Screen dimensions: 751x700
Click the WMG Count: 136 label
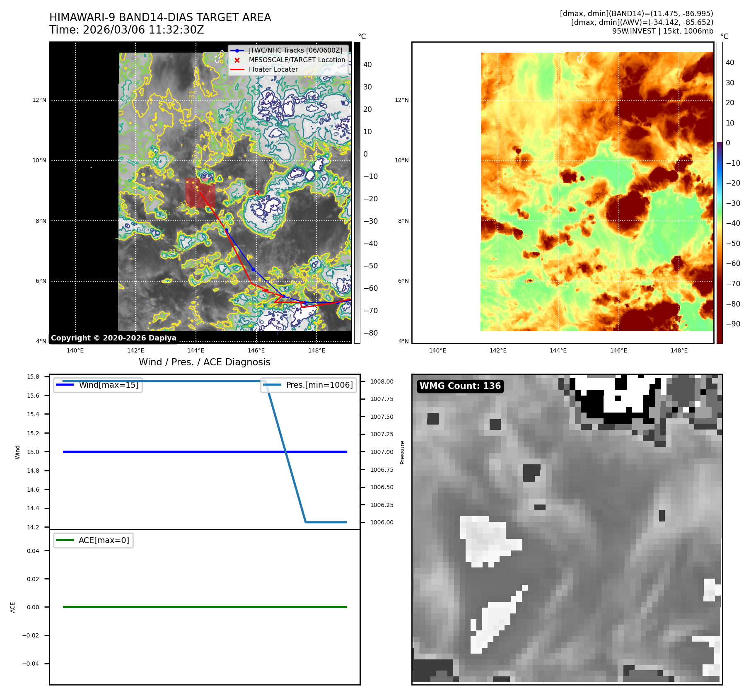[x=460, y=386]
